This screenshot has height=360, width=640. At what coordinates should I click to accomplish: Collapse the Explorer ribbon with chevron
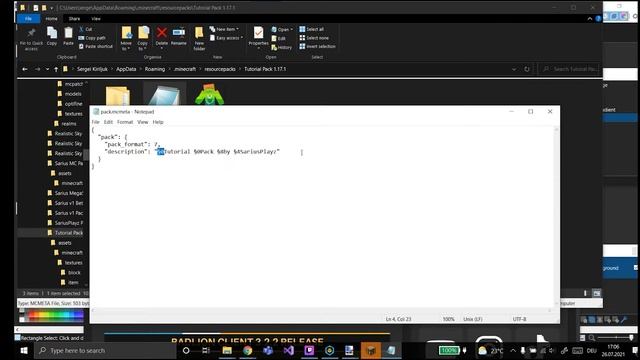590,19
